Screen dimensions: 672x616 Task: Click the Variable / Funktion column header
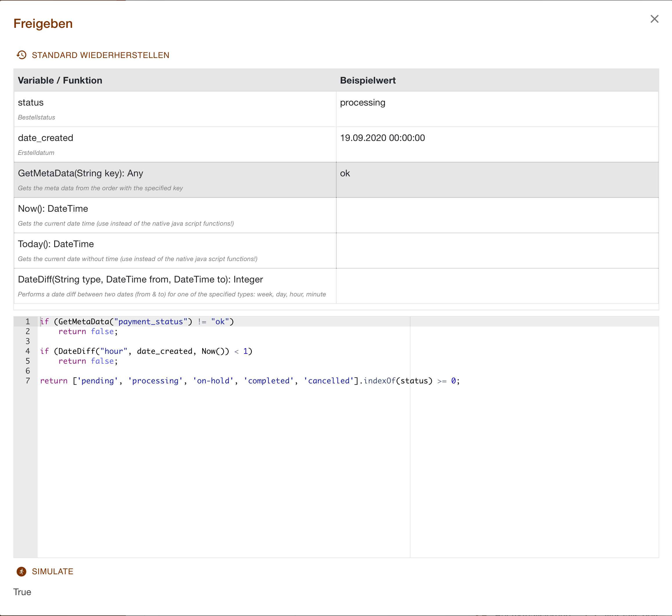coord(60,80)
